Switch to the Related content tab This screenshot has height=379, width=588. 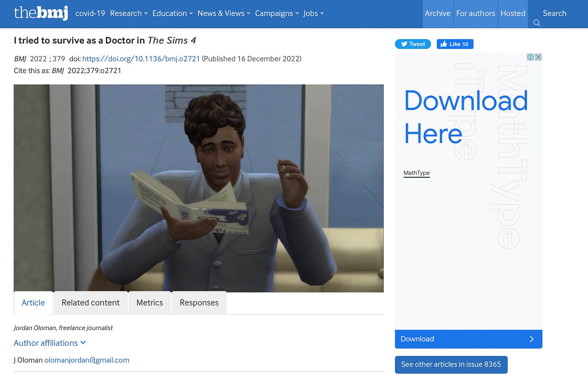click(90, 303)
